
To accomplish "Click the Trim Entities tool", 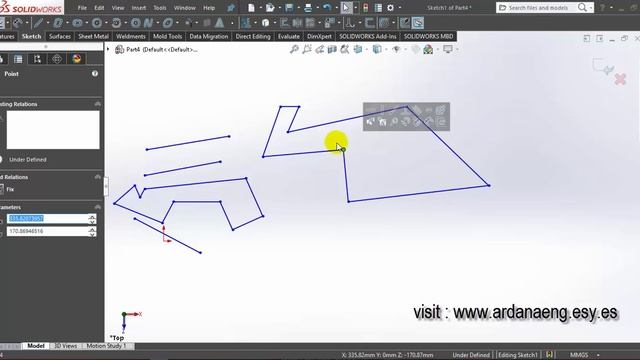I will (246, 23).
